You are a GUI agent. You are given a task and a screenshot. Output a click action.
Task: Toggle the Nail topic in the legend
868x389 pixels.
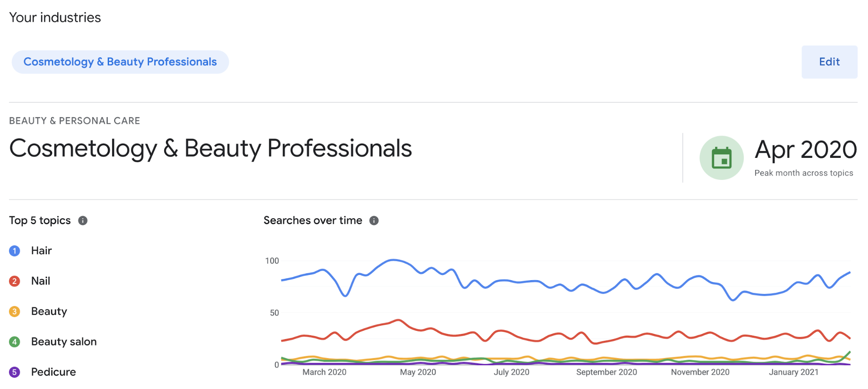click(x=40, y=281)
